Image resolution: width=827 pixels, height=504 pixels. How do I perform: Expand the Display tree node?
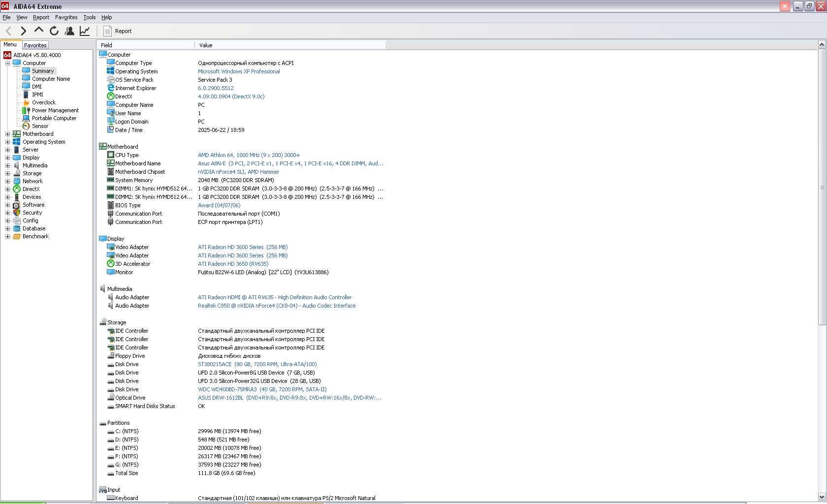click(7, 157)
